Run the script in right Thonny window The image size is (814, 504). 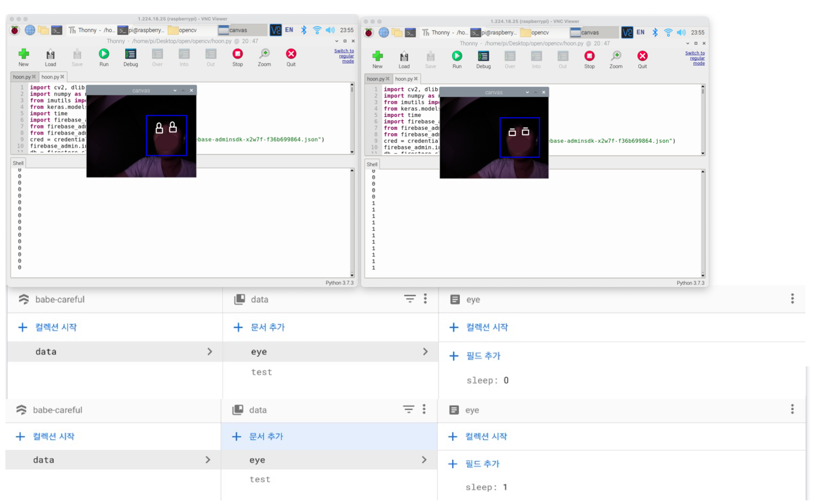coord(457,60)
